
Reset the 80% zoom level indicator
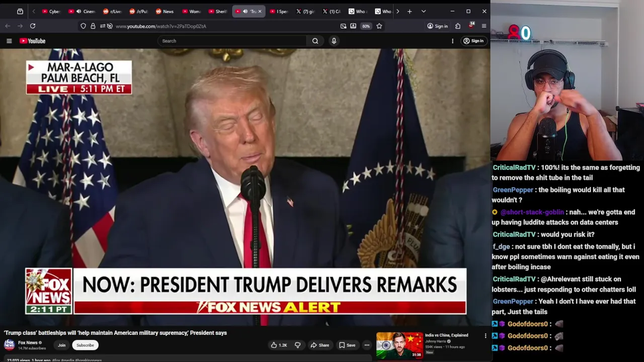click(366, 26)
